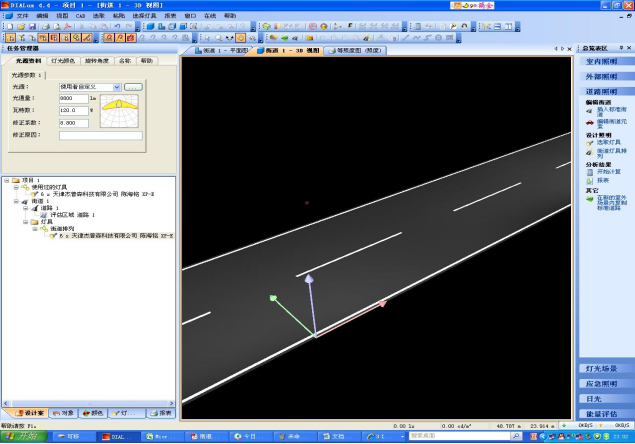Click the browse button beside light source

tap(133, 87)
